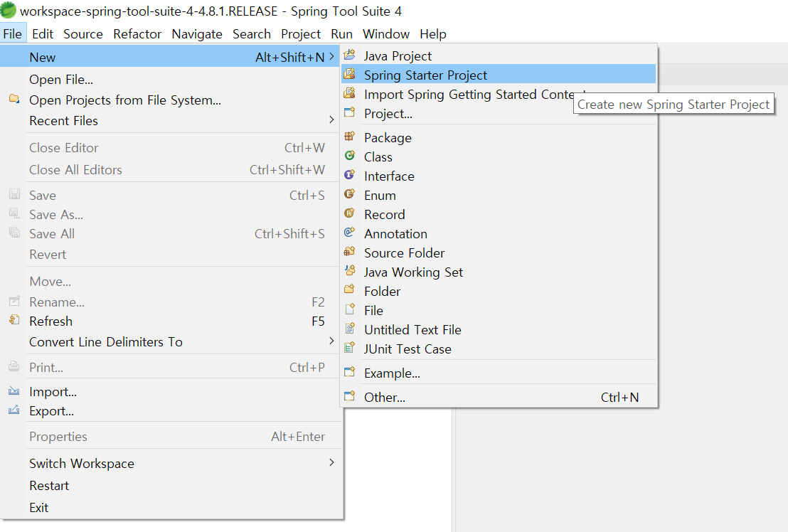Select Untitled Text File entry
The height and width of the screenshot is (532, 788).
499,329
